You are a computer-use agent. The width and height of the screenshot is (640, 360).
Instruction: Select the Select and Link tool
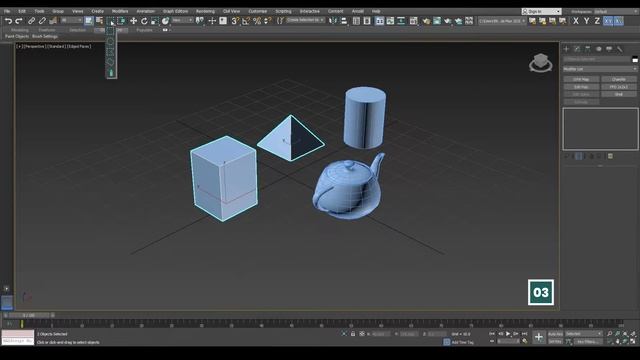31,21
